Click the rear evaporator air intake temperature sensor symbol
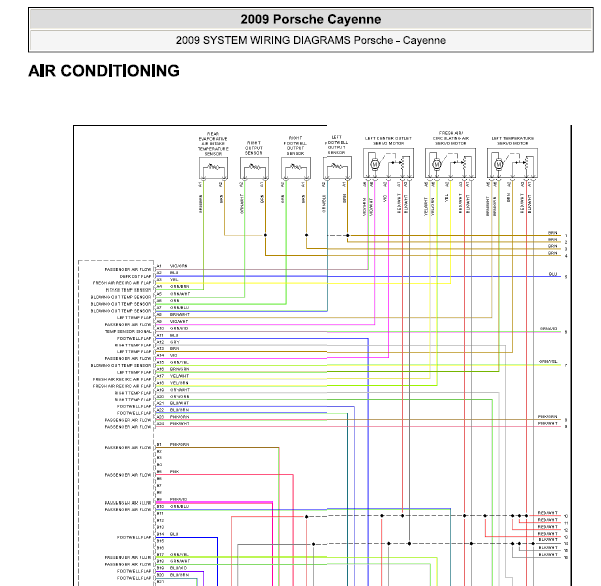The width and height of the screenshot is (601, 586). 213,168
